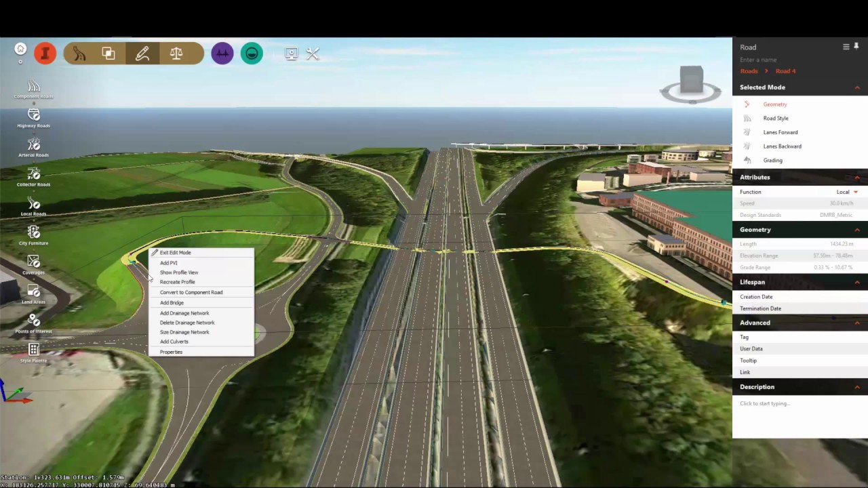Image resolution: width=868 pixels, height=488 pixels.
Task: Switch to Lanes Forward mode
Action: pyautogui.click(x=780, y=132)
